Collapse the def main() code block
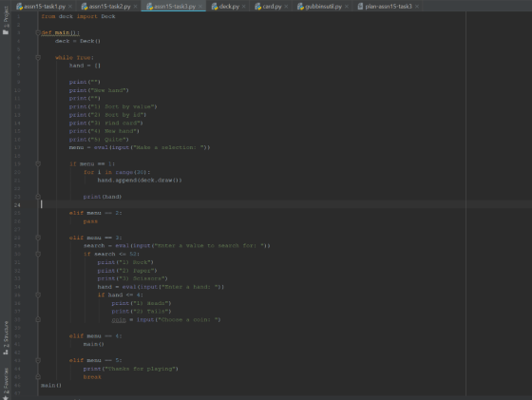 (38, 33)
